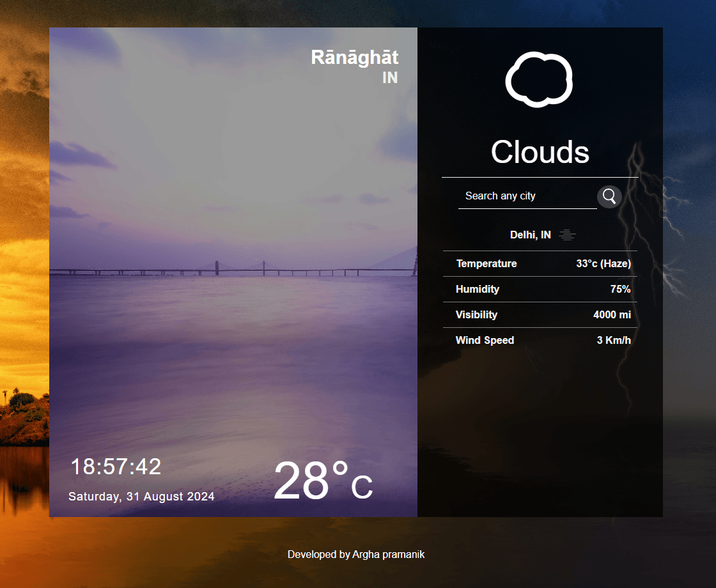The width and height of the screenshot is (716, 588).
Task: Click the '18:57:42' clock time
Action: pyautogui.click(x=116, y=467)
